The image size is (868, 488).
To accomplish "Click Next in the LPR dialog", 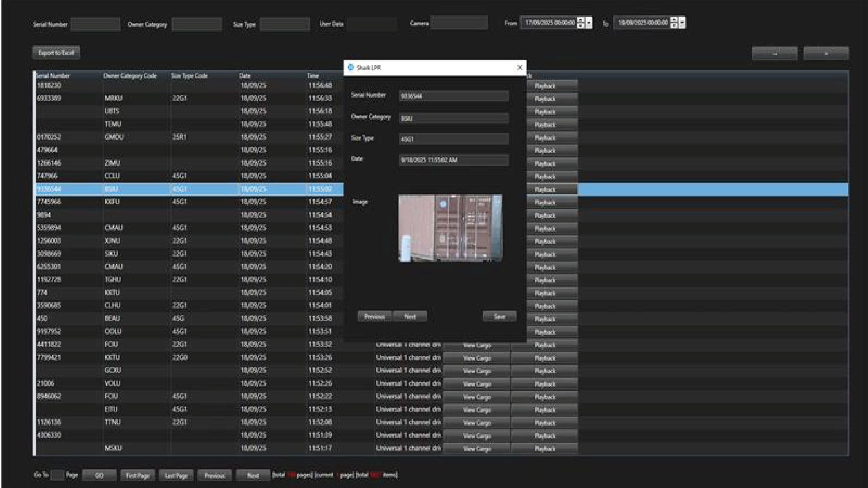I will 410,317.
